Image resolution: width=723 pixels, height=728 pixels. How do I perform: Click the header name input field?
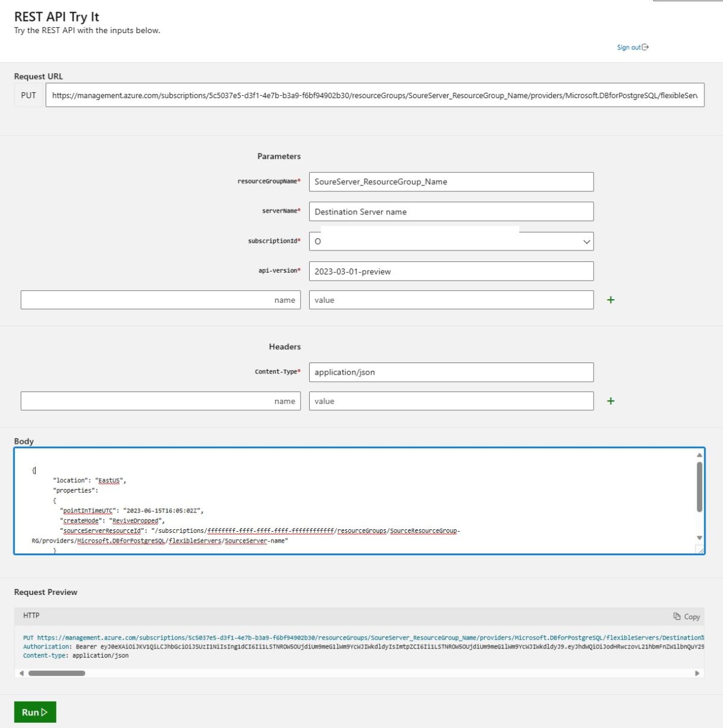tap(160, 401)
